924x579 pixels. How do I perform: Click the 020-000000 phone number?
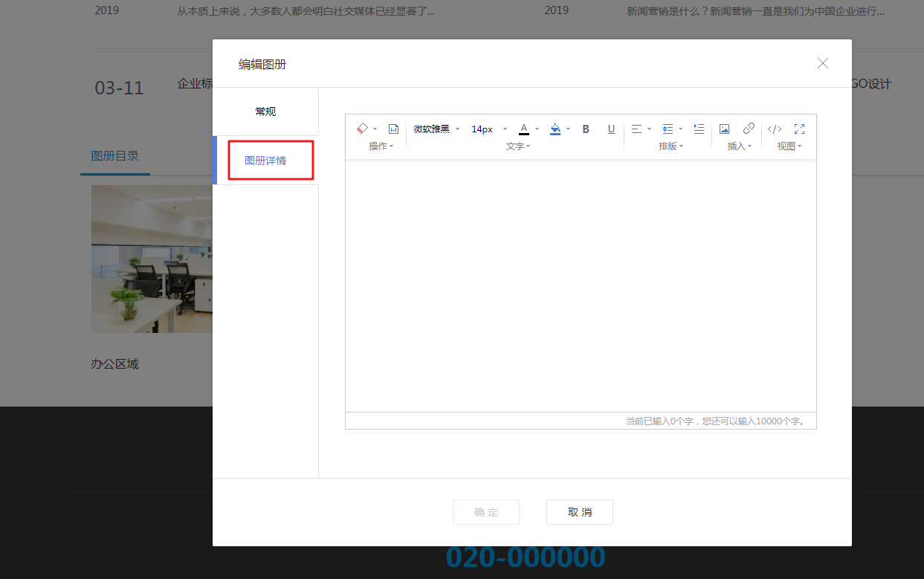(526, 557)
